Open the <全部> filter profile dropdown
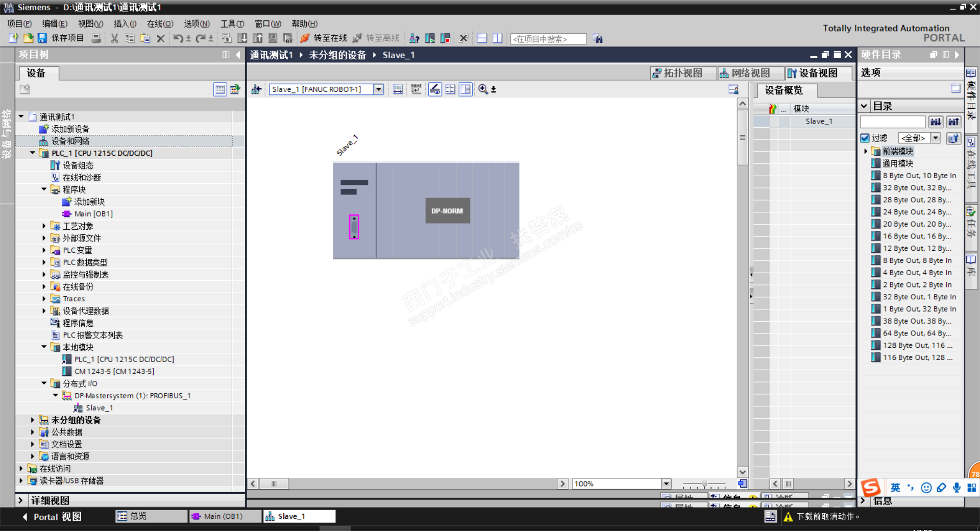 click(x=936, y=138)
